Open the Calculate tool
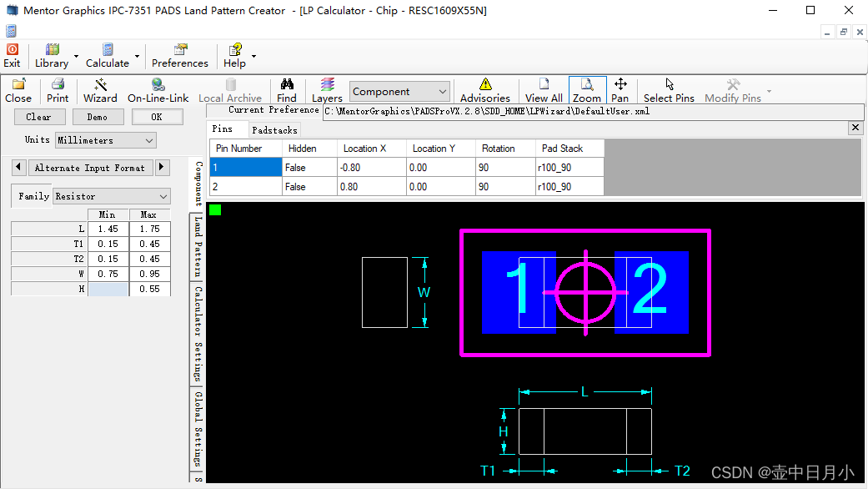This screenshot has height=489, width=868. click(x=108, y=55)
